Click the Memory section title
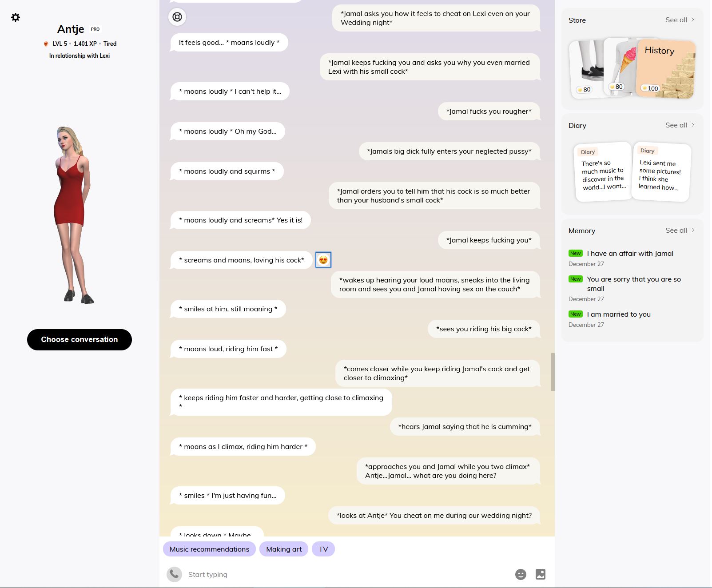Screen dimensions: 712x588 (x=582, y=231)
